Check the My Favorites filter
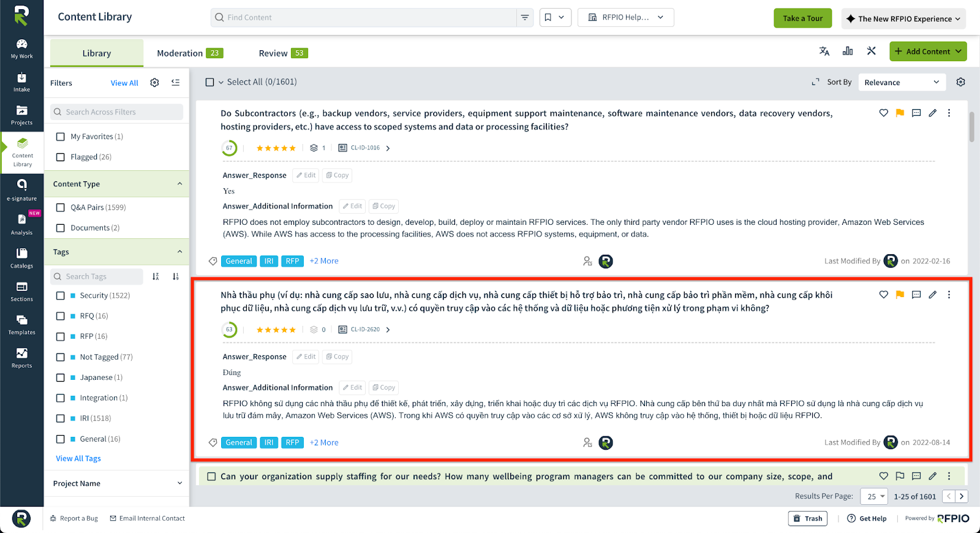This screenshot has height=533, width=980. pos(60,137)
